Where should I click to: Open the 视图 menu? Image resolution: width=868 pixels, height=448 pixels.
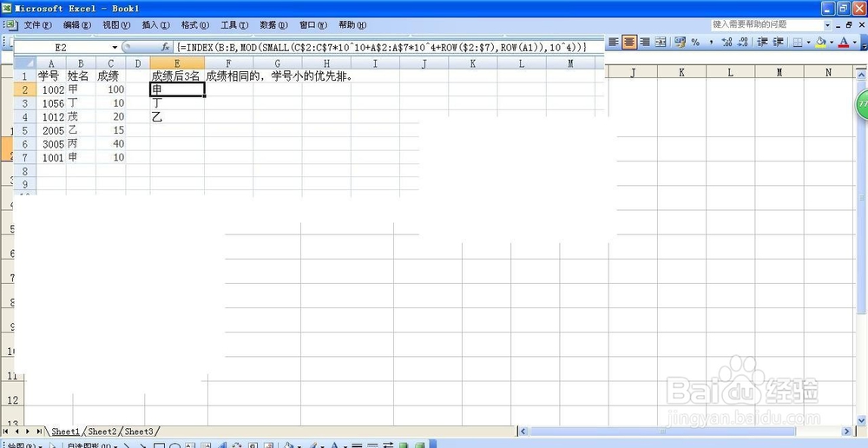pyautogui.click(x=116, y=25)
